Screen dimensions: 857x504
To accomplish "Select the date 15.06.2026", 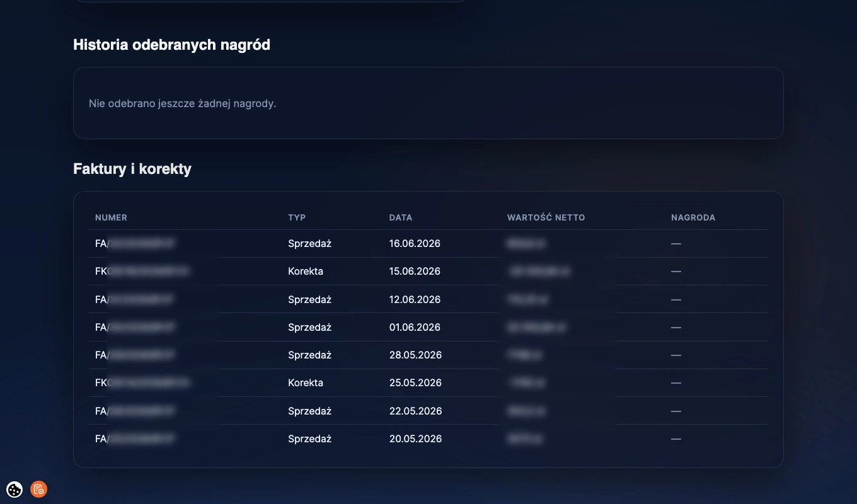I will click(x=415, y=272).
